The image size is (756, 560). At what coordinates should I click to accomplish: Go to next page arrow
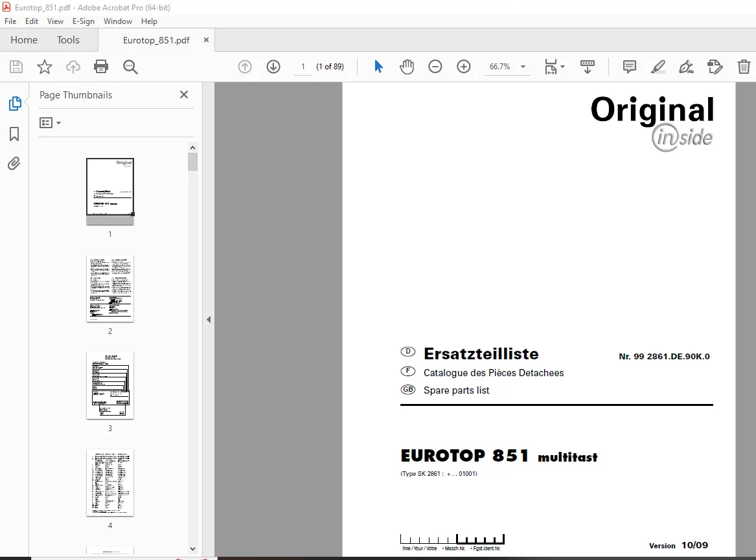[x=273, y=67]
